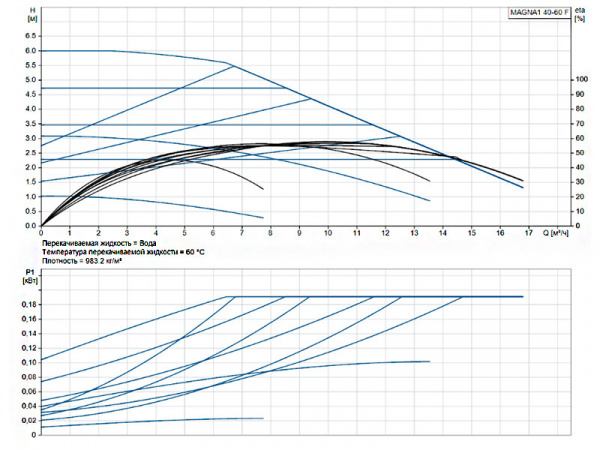Viewport: 600px width, 450px height.
Task: Click the 100 tick on eta axis
Action: pos(579,80)
